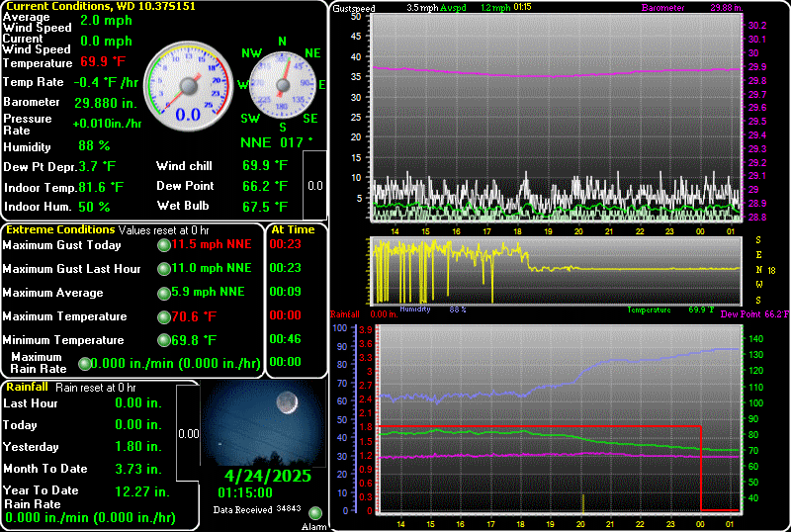Click the LED beside Maximum Gust Last Hour
Image resolution: width=791 pixels, height=532 pixels.
point(164,269)
